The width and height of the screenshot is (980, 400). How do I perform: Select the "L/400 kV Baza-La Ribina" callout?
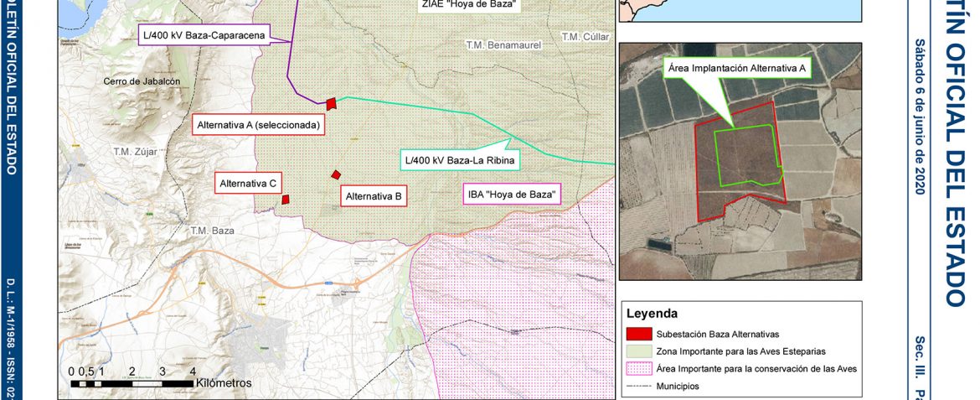coord(459,159)
